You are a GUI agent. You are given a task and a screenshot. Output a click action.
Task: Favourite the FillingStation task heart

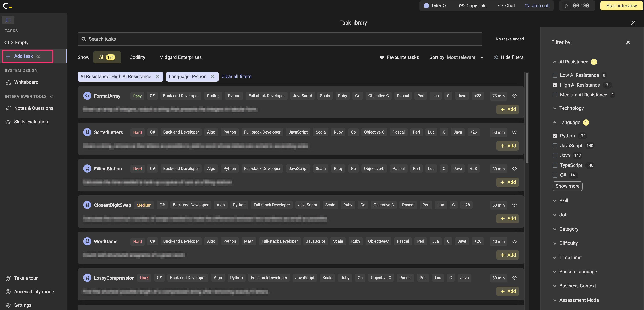[x=514, y=169]
